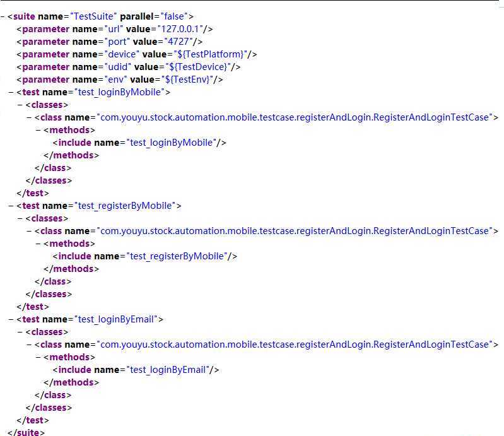This screenshot has height=436, width=504.
Task: Click "test_registerByMobile" in the test tag
Action: [125, 206]
